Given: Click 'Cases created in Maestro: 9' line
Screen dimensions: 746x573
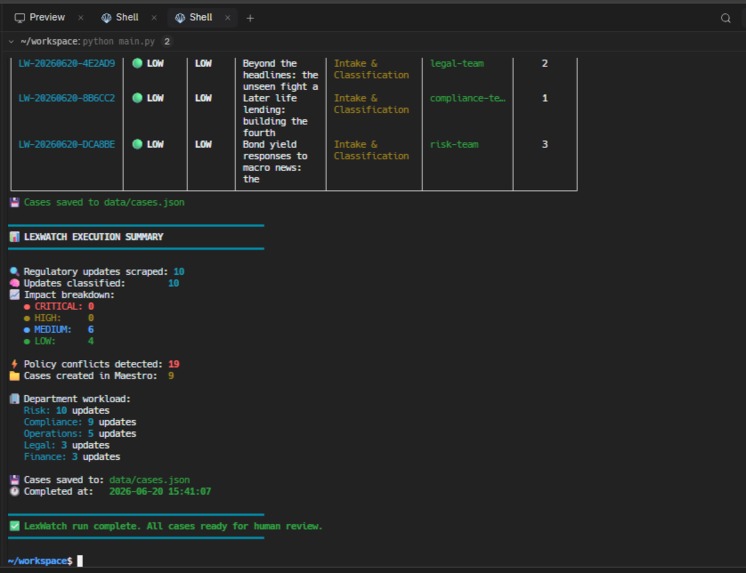Looking at the screenshot, I should pyautogui.click(x=92, y=376).
